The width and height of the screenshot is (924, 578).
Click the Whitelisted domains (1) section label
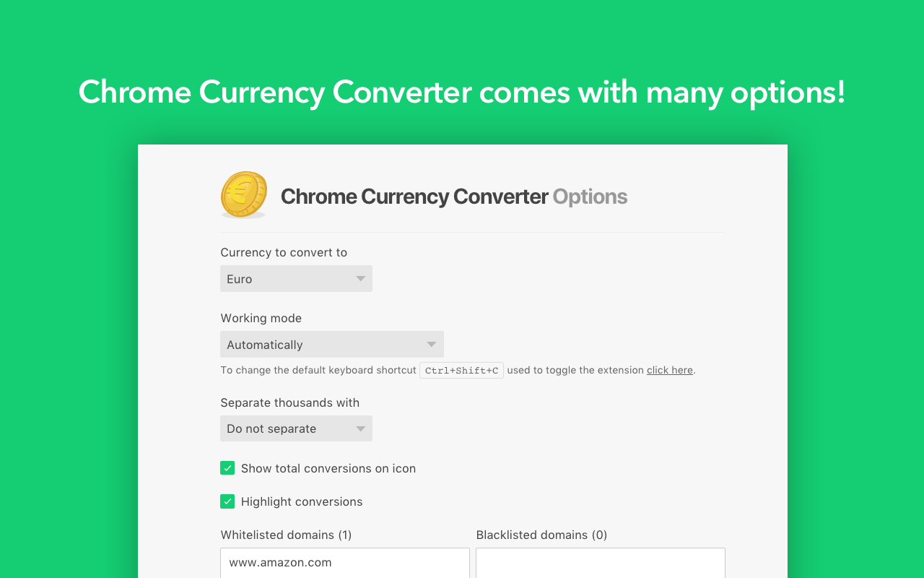pyautogui.click(x=286, y=535)
